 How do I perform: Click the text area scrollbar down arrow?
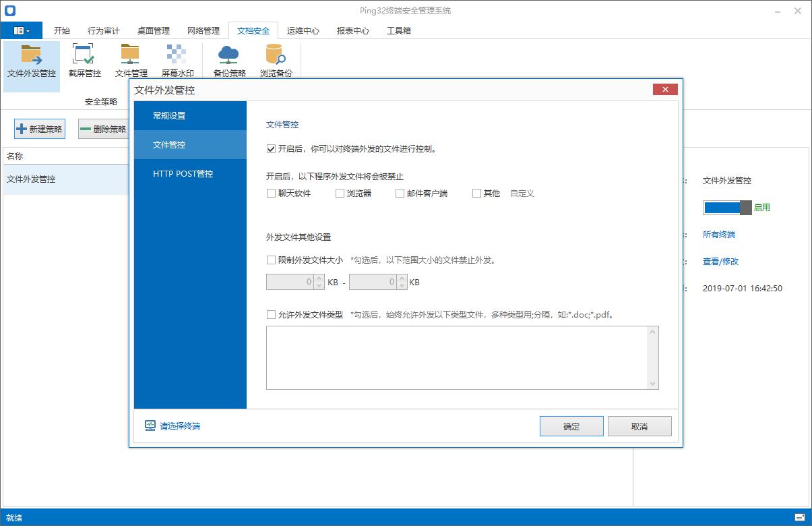[652, 384]
